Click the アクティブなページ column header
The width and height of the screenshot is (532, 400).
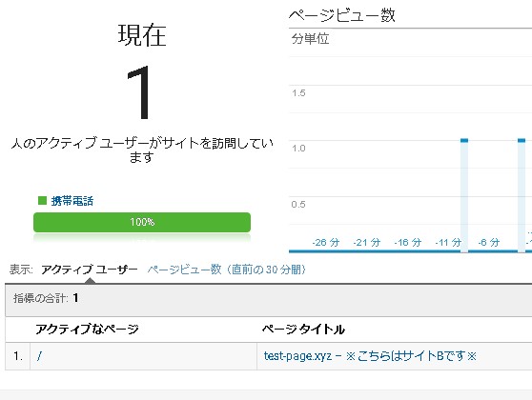[87, 330]
